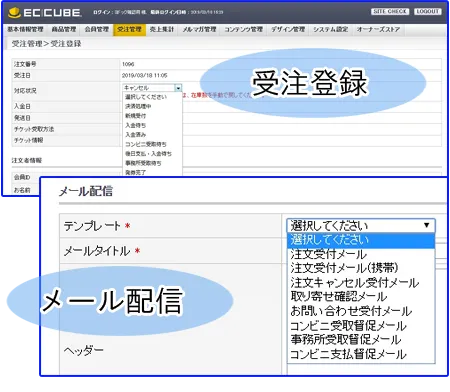Click the 対応状況 row label
This screenshot has height=392, width=450.
(25, 91)
